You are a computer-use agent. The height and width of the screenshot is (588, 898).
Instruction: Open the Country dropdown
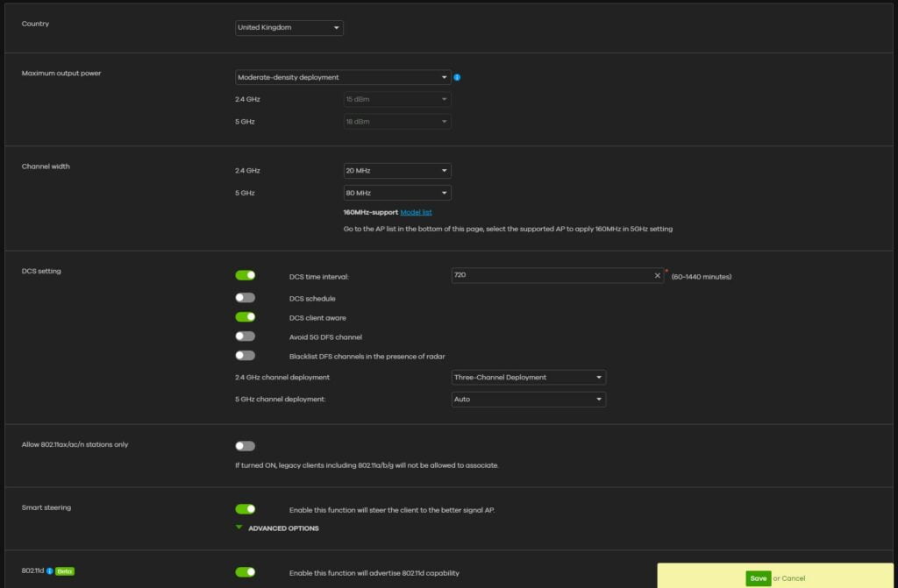coord(289,28)
